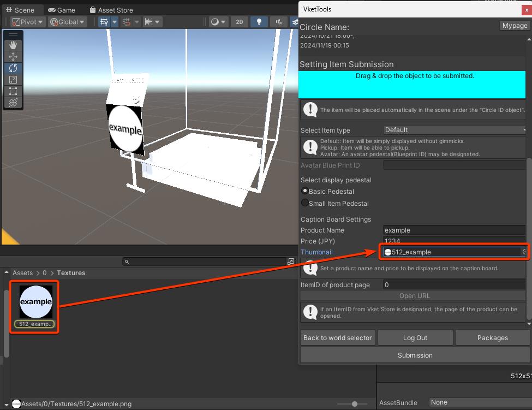Screen dimensions: 532x410
Task: Select the Hand view tool
Action: [x=13, y=45]
